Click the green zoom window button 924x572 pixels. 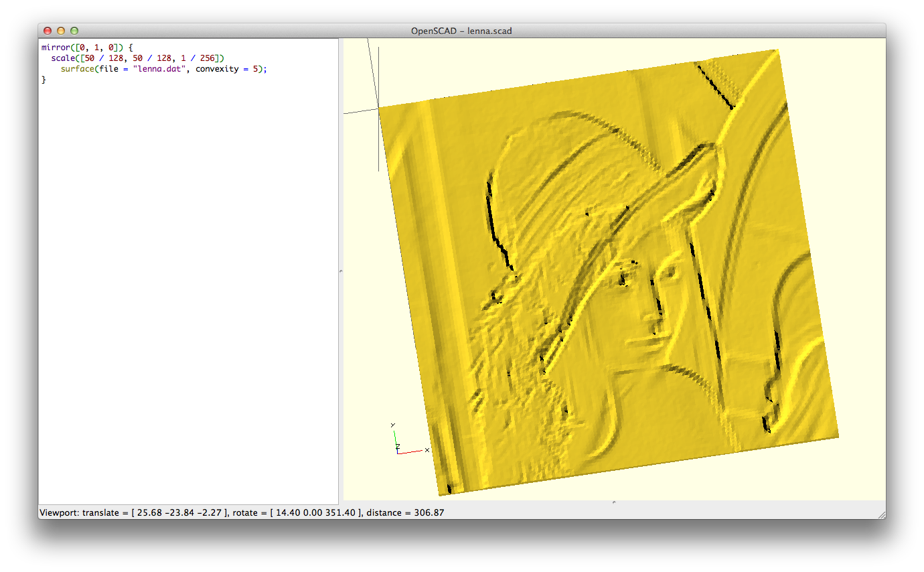74,31
